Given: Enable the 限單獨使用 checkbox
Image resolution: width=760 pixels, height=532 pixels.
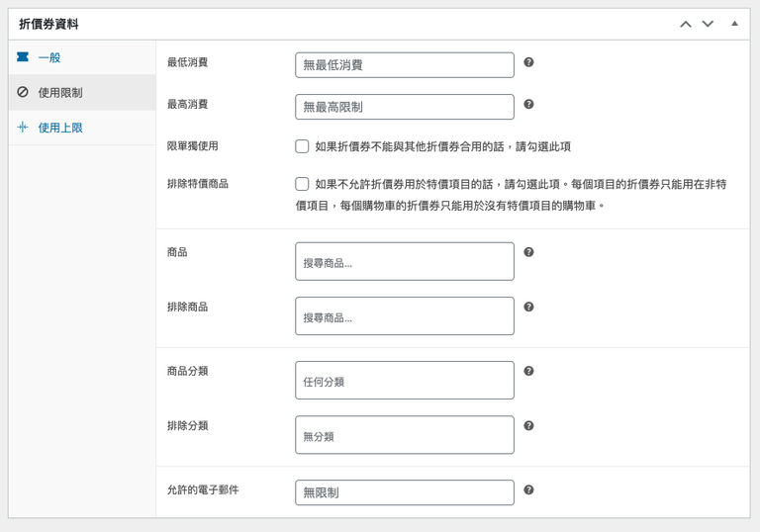Looking at the screenshot, I should coord(302,146).
